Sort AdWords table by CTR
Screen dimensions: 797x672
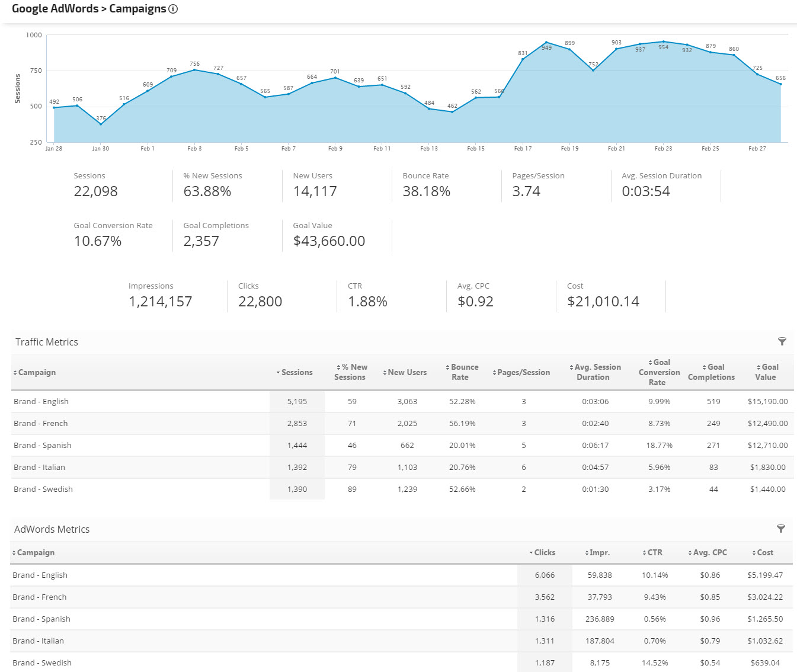(x=654, y=553)
